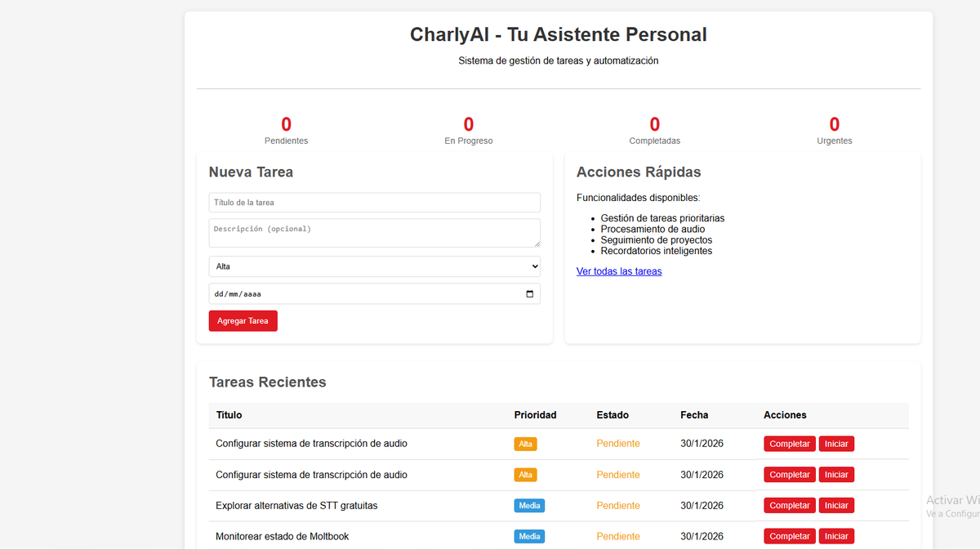Click the 'Tareas Recientes' heading
The width and height of the screenshot is (980, 550).
(x=267, y=382)
